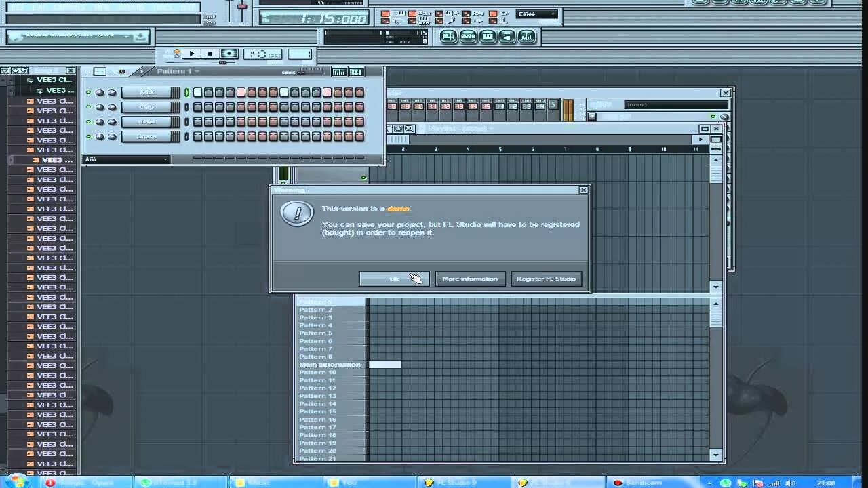This screenshot has height=488, width=868.
Task: Click the Kick channel pan knob
Action: (x=100, y=93)
